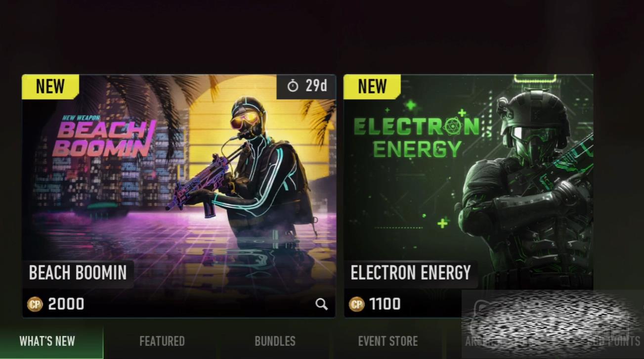Click the Electron Energy title label
The height and width of the screenshot is (359, 644).
[x=411, y=273]
